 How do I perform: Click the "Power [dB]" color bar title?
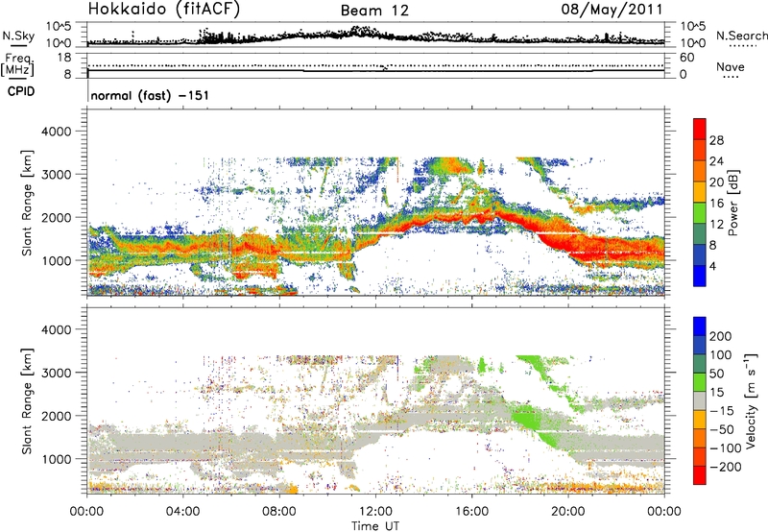click(x=733, y=203)
